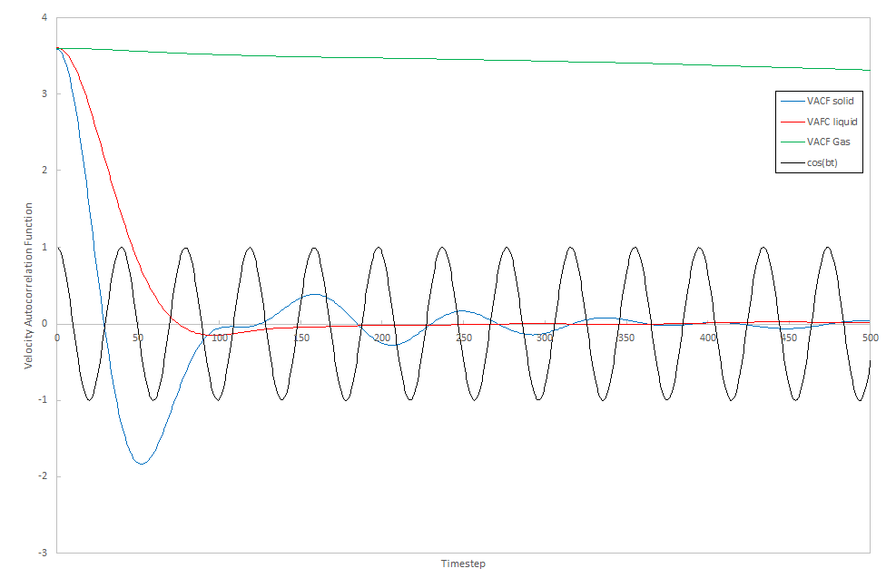Click the x-axis tick label '300'
Screen dimensions: 896x588
(545, 338)
